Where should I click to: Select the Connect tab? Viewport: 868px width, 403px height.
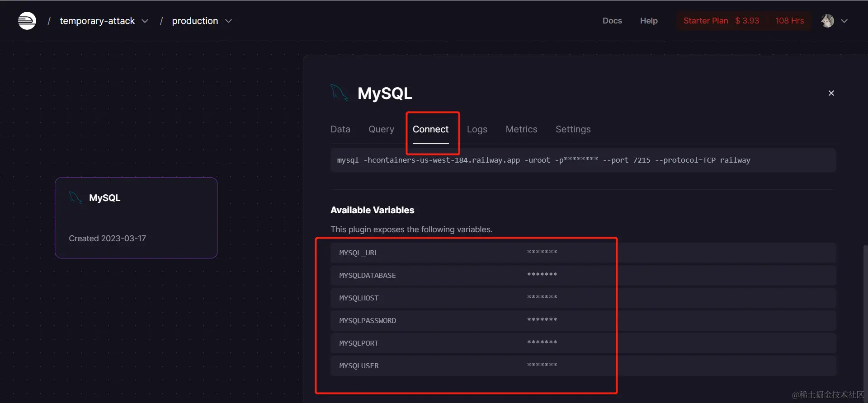(x=430, y=129)
